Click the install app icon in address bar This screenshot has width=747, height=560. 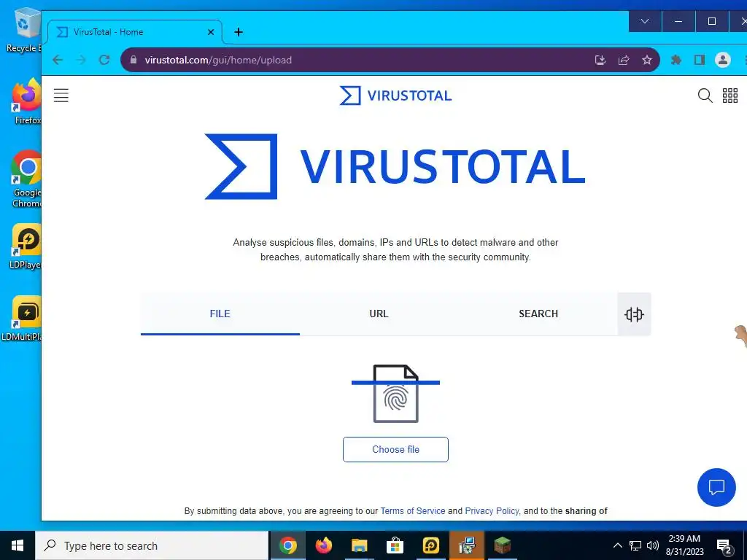coord(600,60)
